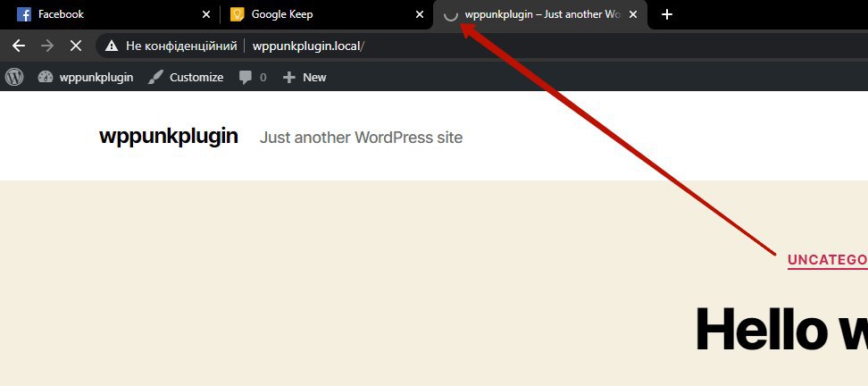Open the Uncategorized category link
Screen dimensions: 868x386
(x=828, y=260)
